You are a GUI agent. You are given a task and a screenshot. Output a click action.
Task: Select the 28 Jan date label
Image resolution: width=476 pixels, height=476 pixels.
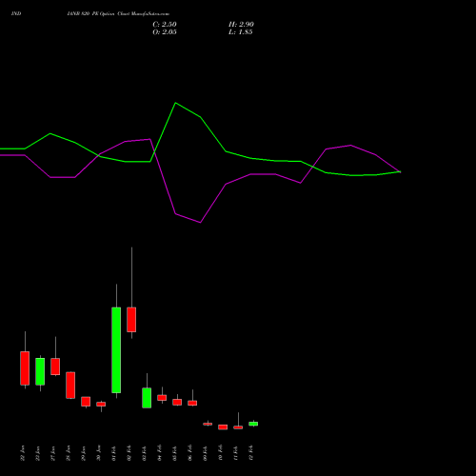tap(69, 453)
